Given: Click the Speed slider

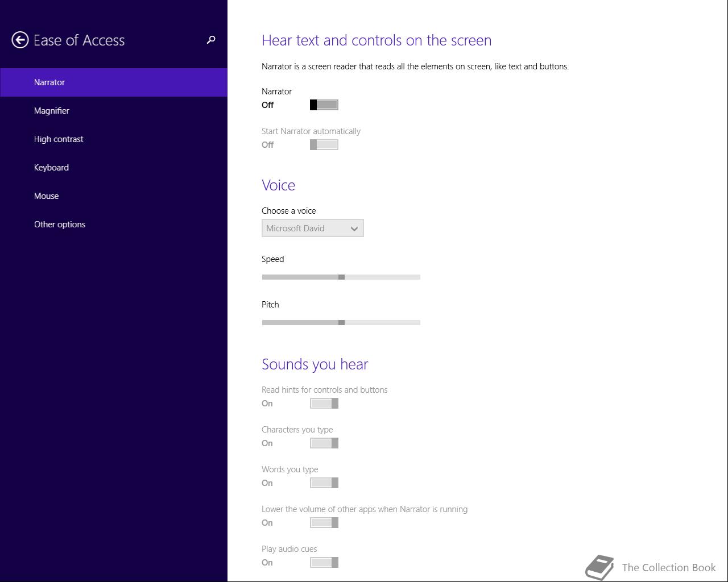Looking at the screenshot, I should (341, 277).
